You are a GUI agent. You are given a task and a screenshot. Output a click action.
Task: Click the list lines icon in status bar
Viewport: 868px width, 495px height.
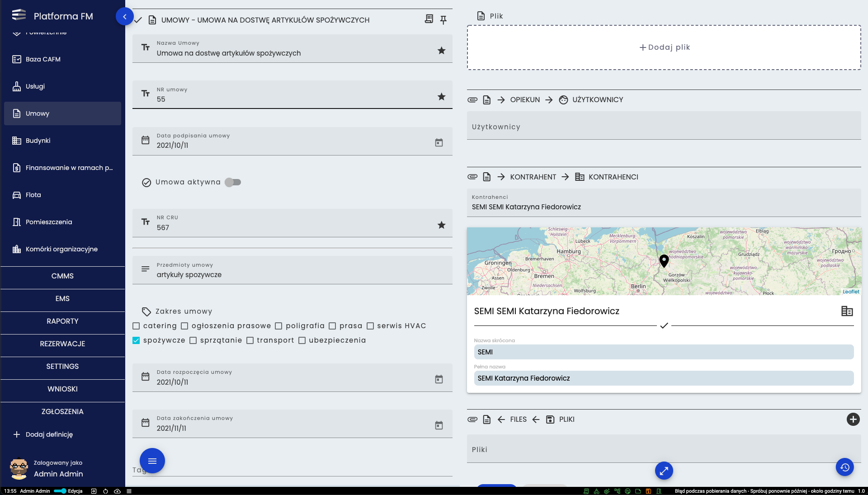[129, 491]
